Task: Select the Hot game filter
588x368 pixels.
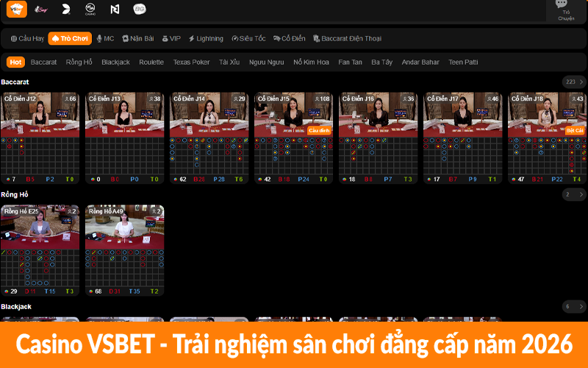Action: pyautogui.click(x=15, y=62)
